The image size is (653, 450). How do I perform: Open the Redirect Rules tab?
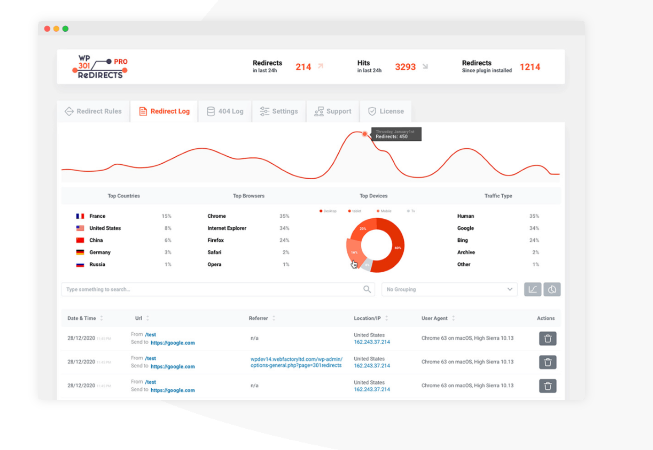pyautogui.click(x=93, y=111)
